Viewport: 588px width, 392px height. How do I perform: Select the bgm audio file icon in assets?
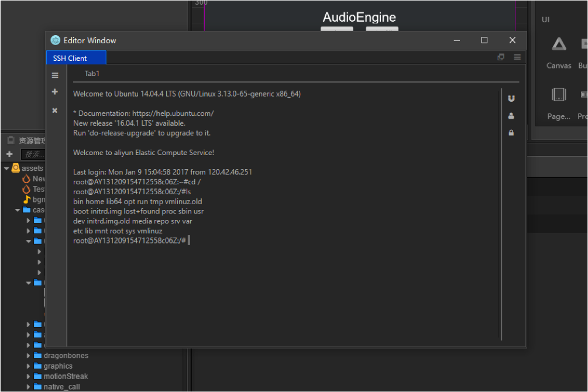click(x=27, y=199)
